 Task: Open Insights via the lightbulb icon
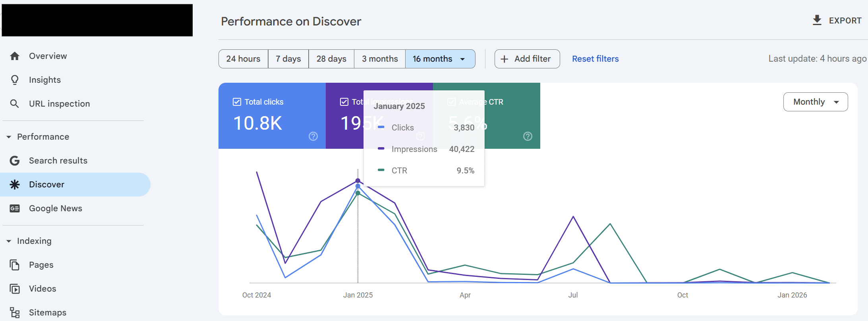click(15, 80)
